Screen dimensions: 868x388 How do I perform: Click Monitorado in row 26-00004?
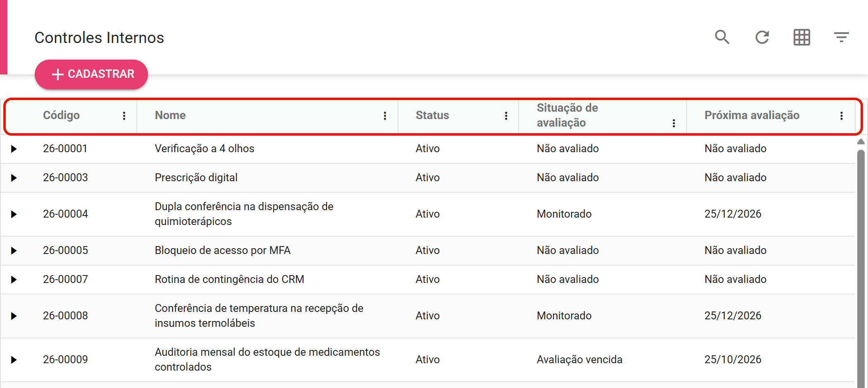564,214
